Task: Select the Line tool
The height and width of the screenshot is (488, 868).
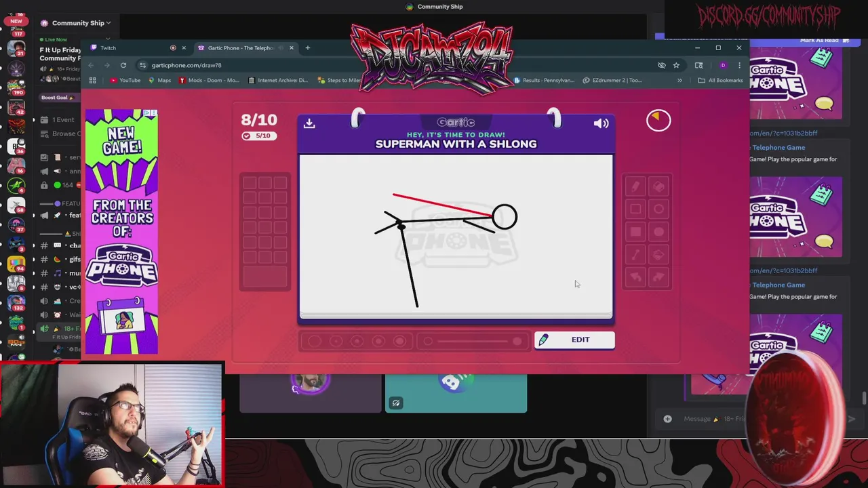Action: (635, 255)
